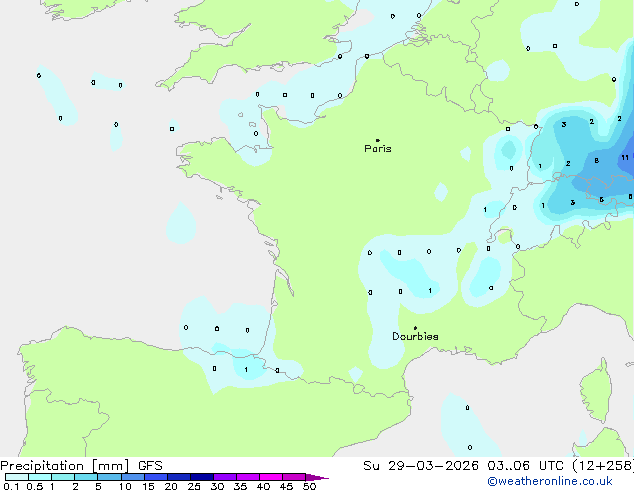Image resolution: width=634 pixels, height=490 pixels.
Task: Click the '50' legend scale label
Action: [x=309, y=486]
